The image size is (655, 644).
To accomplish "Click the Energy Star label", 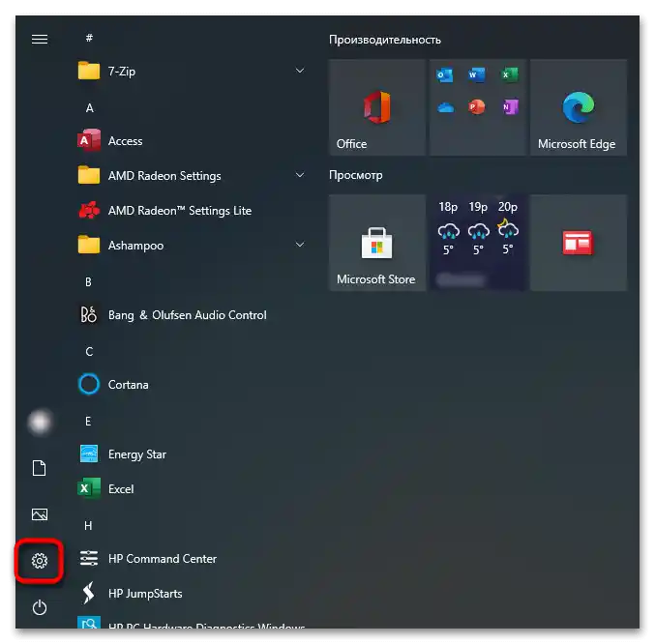I will [137, 454].
